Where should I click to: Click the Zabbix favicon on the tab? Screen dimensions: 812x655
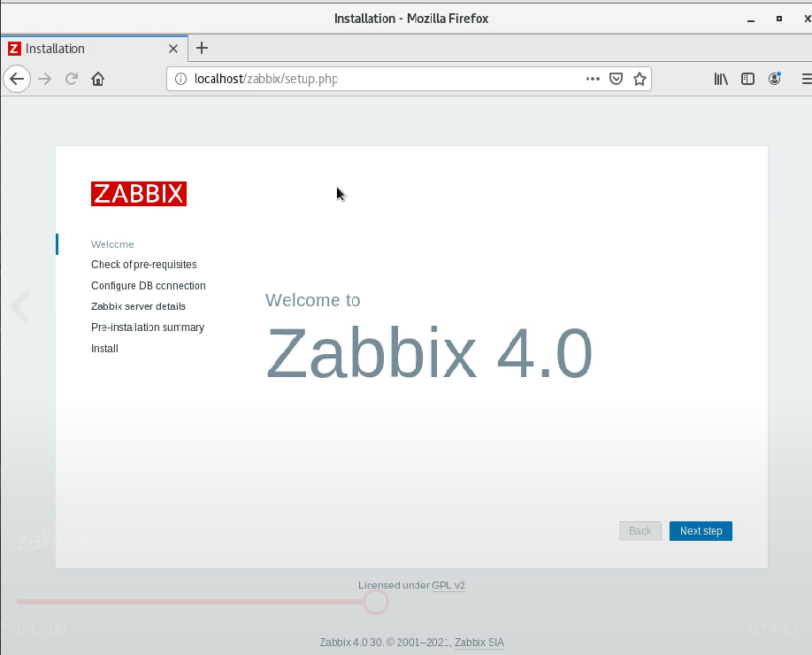tap(14, 49)
